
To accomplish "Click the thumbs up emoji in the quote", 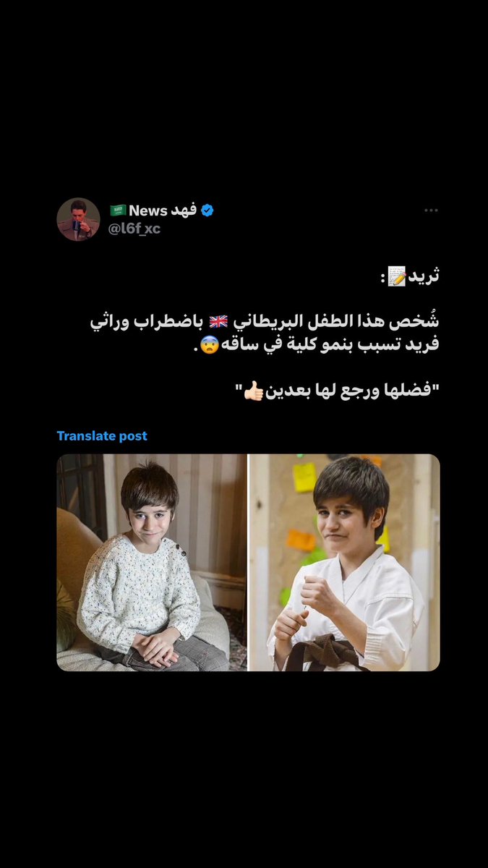I will 254,392.
